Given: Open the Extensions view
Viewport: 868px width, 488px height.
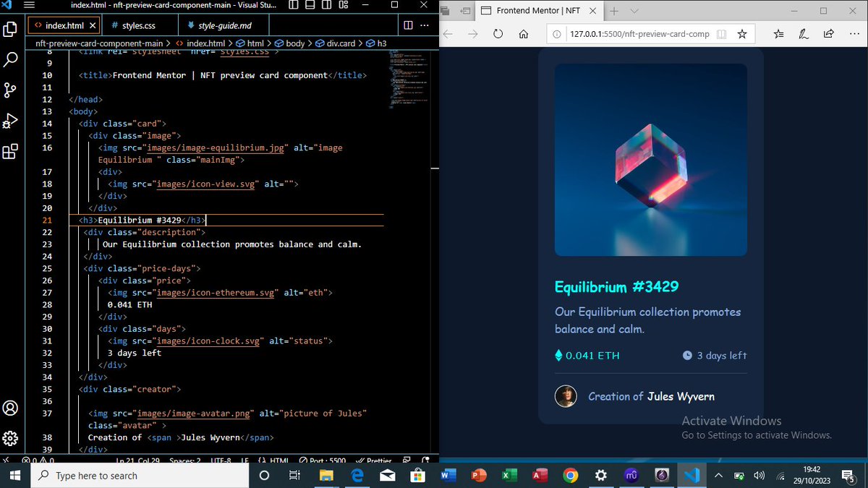Looking at the screenshot, I should (x=10, y=152).
